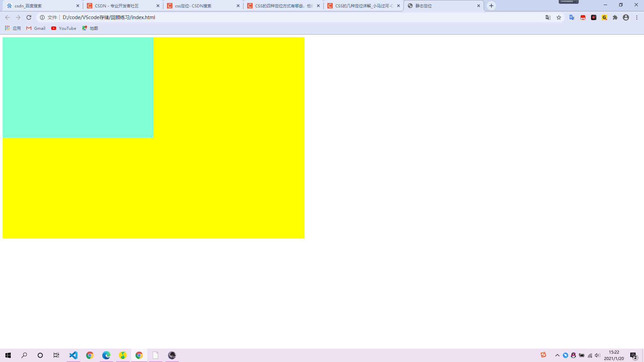644x362 pixels.
Task: Open Visual Studio Code from the taskbar
Action: click(73, 355)
